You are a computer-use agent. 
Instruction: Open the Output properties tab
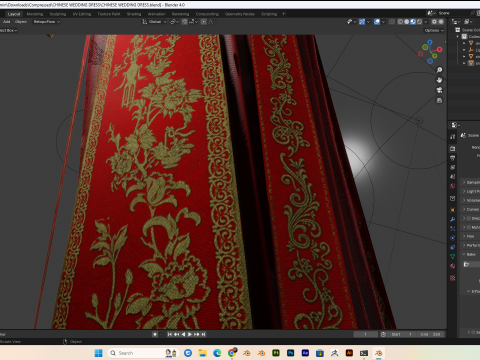click(x=452, y=158)
